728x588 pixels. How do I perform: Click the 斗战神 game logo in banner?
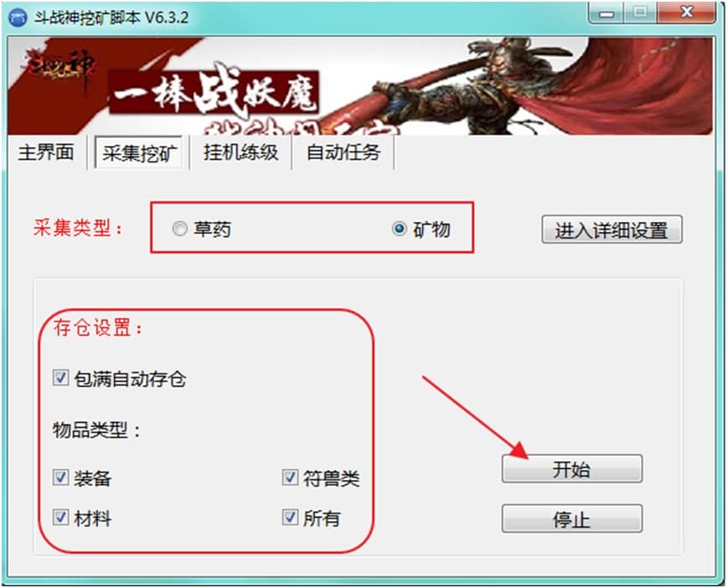click(60, 70)
